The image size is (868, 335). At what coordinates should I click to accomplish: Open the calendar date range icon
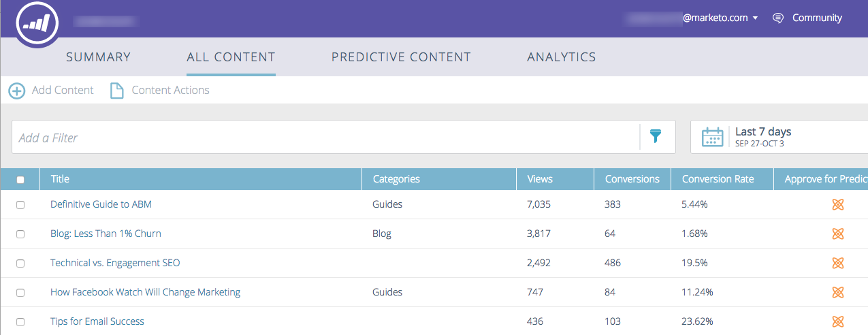(712, 137)
